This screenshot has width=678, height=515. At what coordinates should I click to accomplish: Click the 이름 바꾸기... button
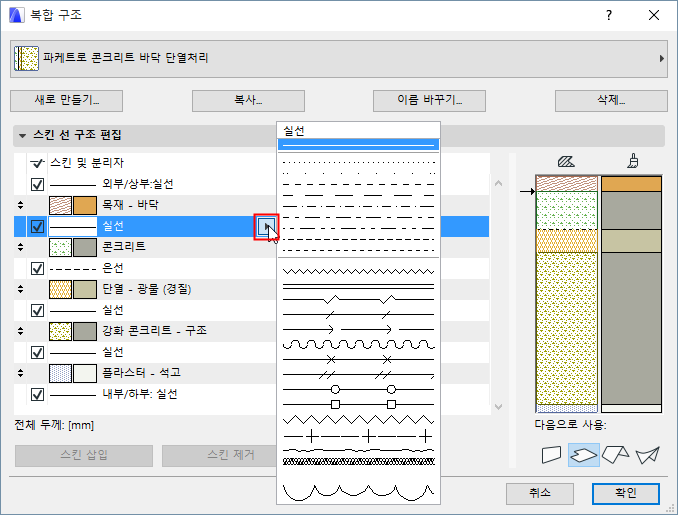[429, 101]
